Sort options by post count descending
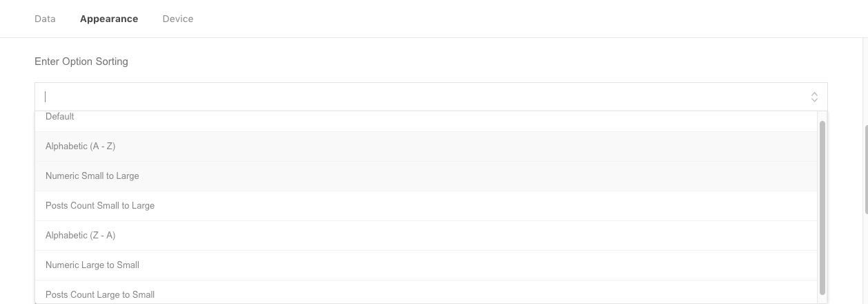 click(x=100, y=295)
